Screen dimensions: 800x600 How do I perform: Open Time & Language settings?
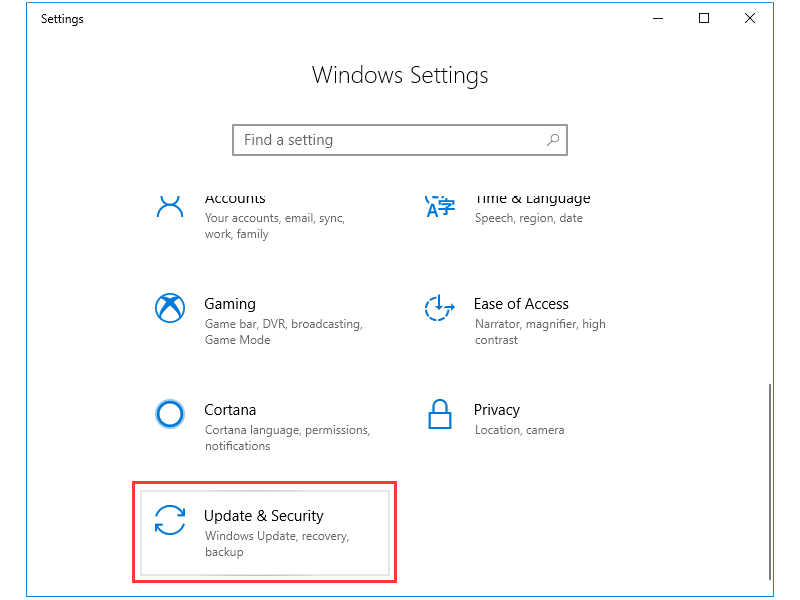533,198
